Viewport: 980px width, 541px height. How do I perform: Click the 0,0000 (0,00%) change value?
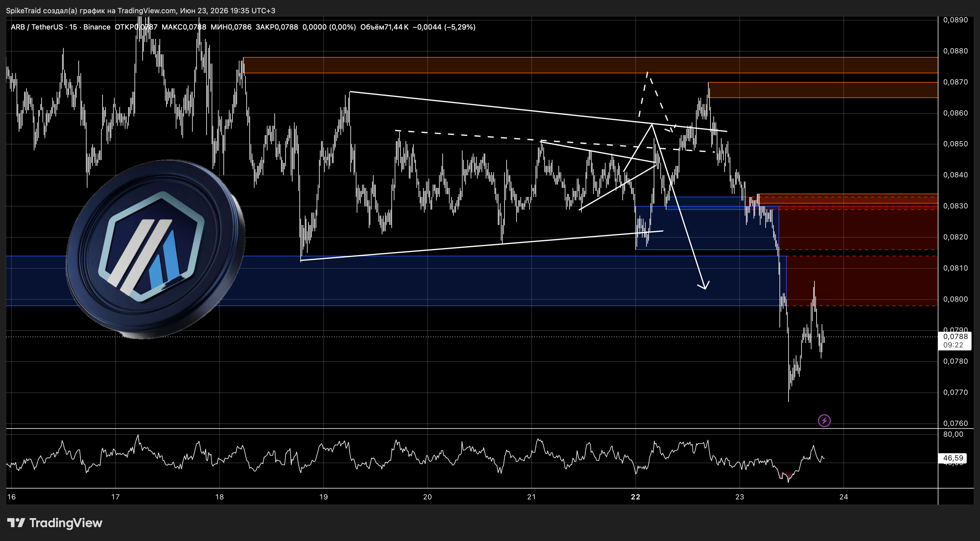click(x=329, y=27)
